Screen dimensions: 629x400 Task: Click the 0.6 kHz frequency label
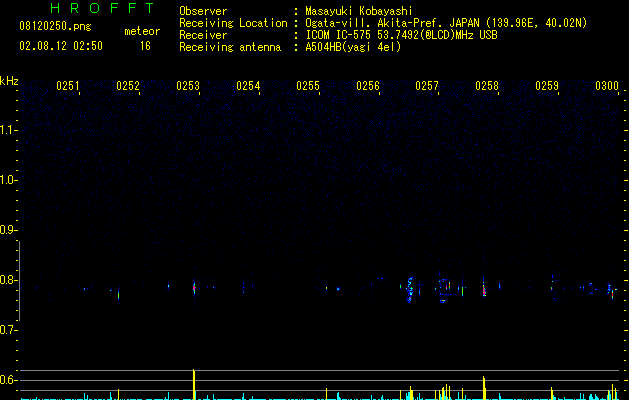point(7,380)
